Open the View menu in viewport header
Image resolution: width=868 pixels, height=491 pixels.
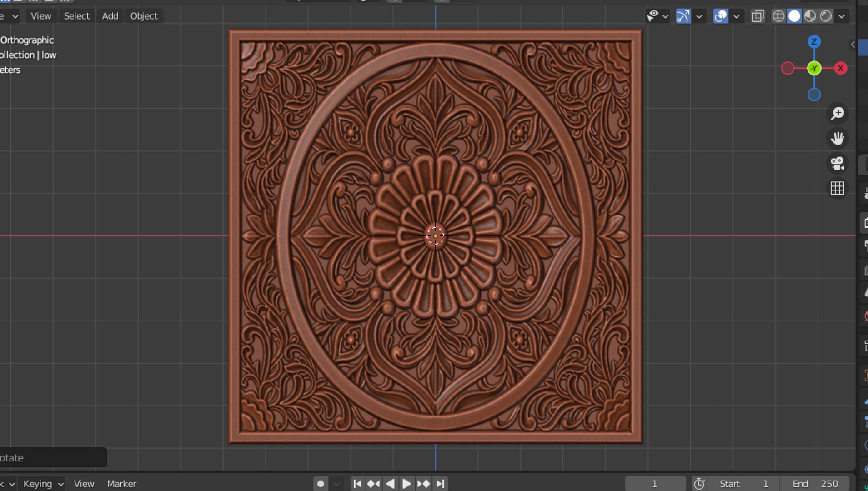pos(40,16)
